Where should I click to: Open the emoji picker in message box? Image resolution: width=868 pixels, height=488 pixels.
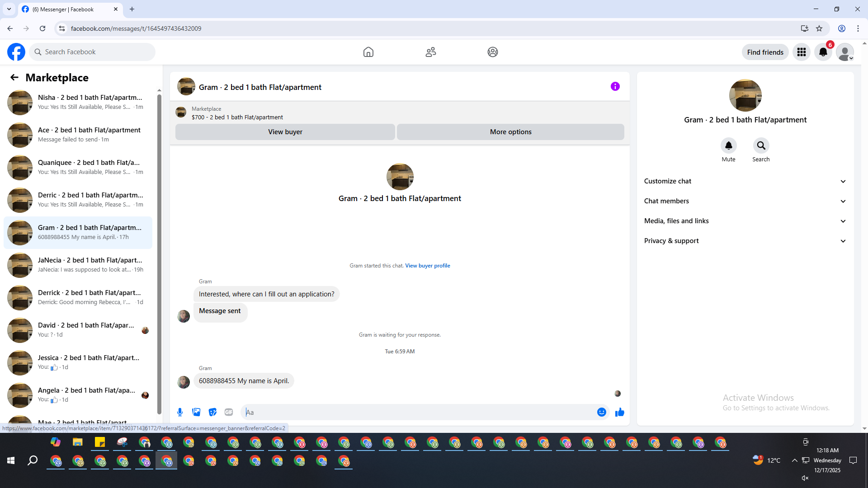[602, 412]
